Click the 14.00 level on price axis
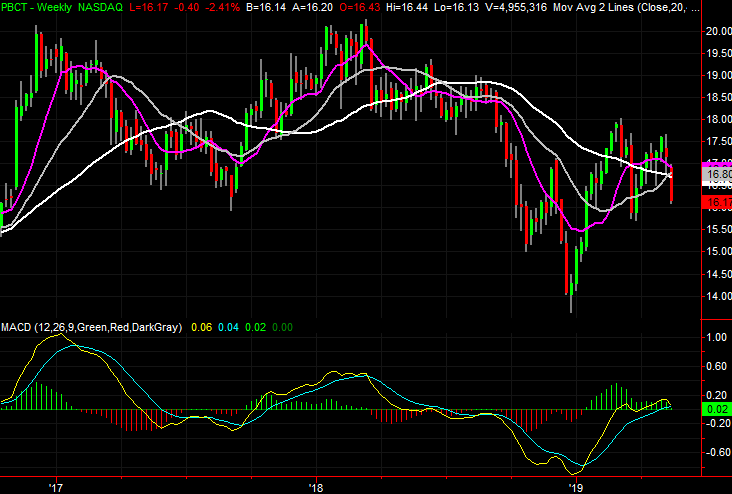732x494 pixels. coord(716,296)
